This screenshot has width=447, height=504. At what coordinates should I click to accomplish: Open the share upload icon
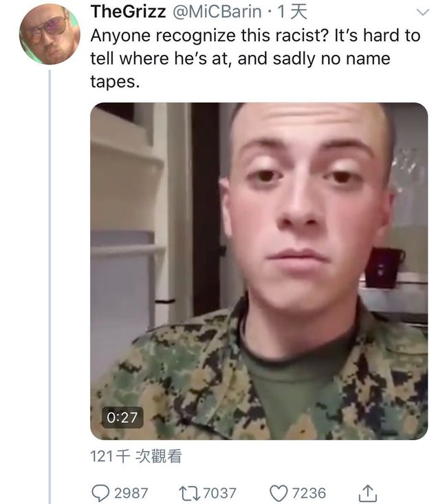[367, 493]
